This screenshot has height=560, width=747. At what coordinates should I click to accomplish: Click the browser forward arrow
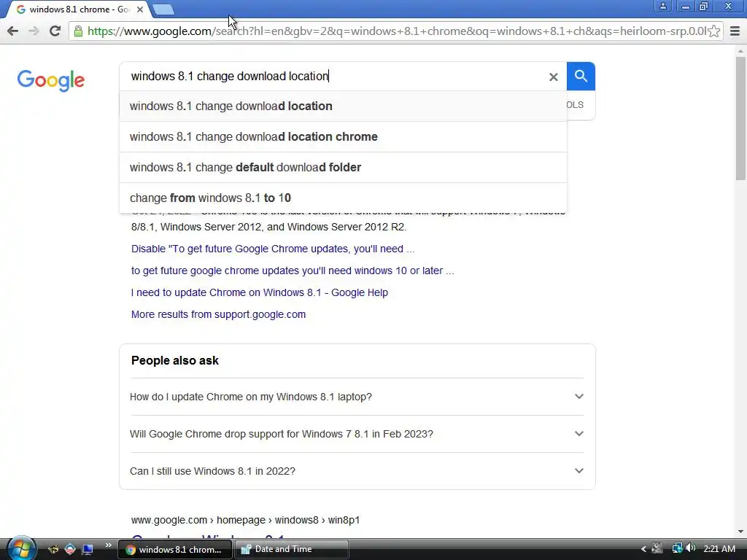(x=34, y=31)
